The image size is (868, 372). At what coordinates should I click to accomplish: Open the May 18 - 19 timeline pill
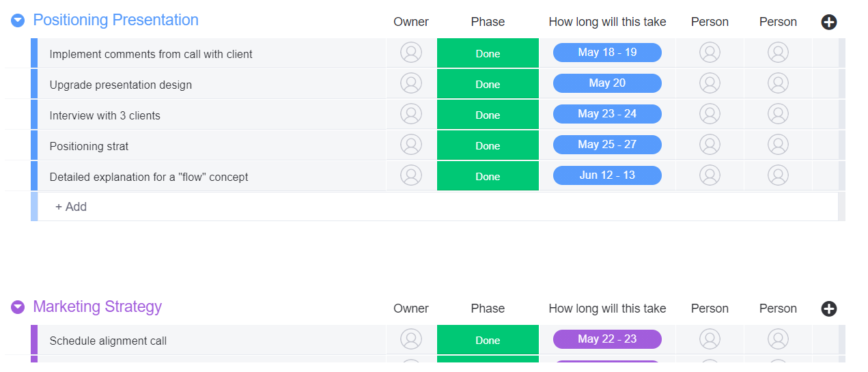click(607, 53)
